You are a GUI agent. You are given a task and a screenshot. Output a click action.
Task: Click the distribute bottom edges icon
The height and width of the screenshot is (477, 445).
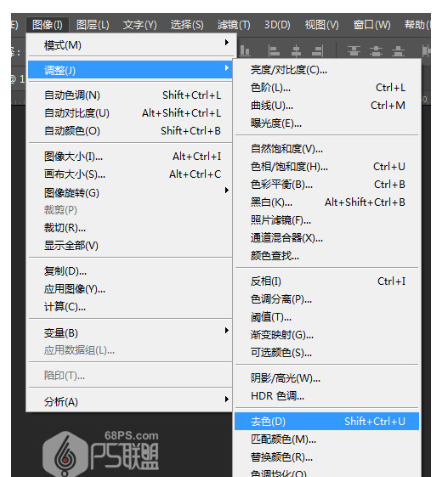[x=398, y=51]
